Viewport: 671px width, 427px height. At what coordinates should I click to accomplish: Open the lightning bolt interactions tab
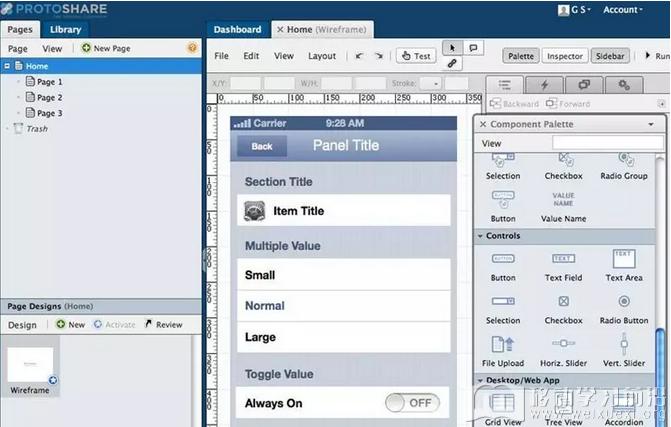click(x=544, y=85)
